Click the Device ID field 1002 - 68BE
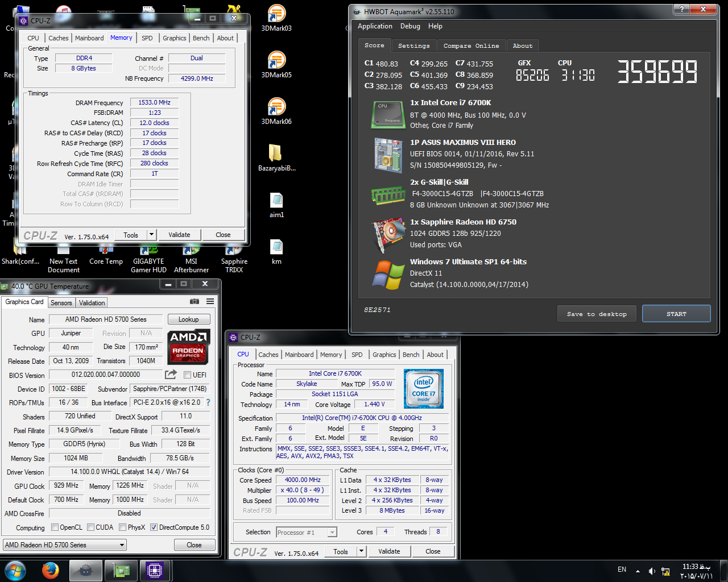This screenshot has width=728, height=582. point(69,389)
